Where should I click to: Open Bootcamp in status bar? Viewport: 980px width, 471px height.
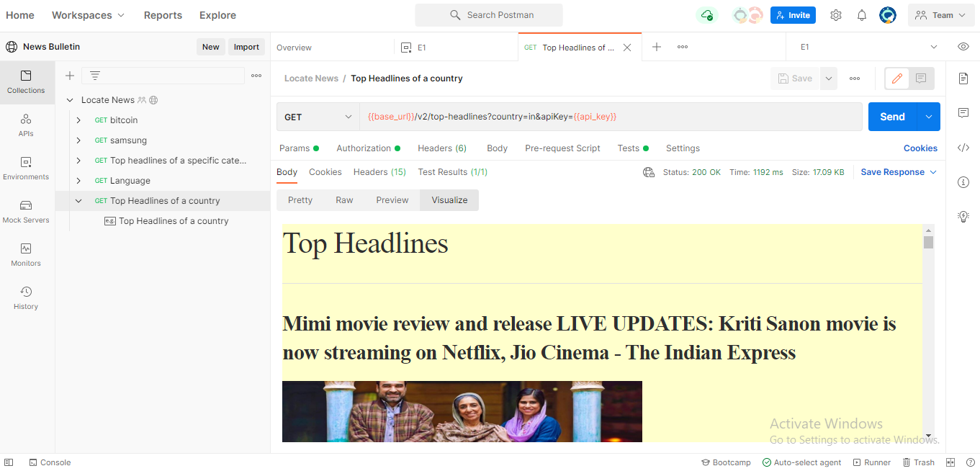click(726, 462)
